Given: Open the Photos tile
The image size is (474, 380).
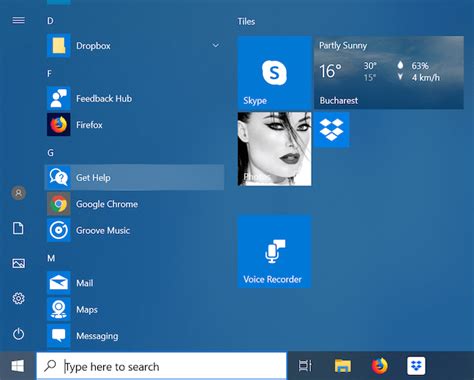Looking at the screenshot, I should pos(274,149).
